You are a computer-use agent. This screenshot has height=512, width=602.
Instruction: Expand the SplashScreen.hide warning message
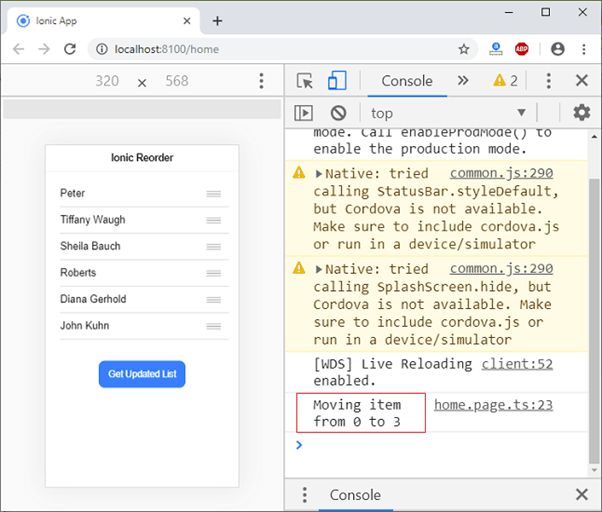318,269
